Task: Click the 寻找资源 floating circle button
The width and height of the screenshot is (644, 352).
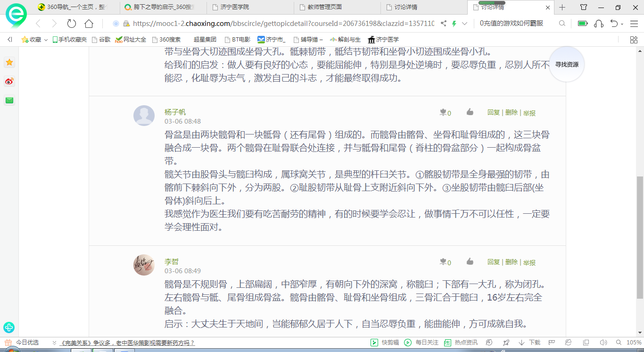Action: point(566,65)
